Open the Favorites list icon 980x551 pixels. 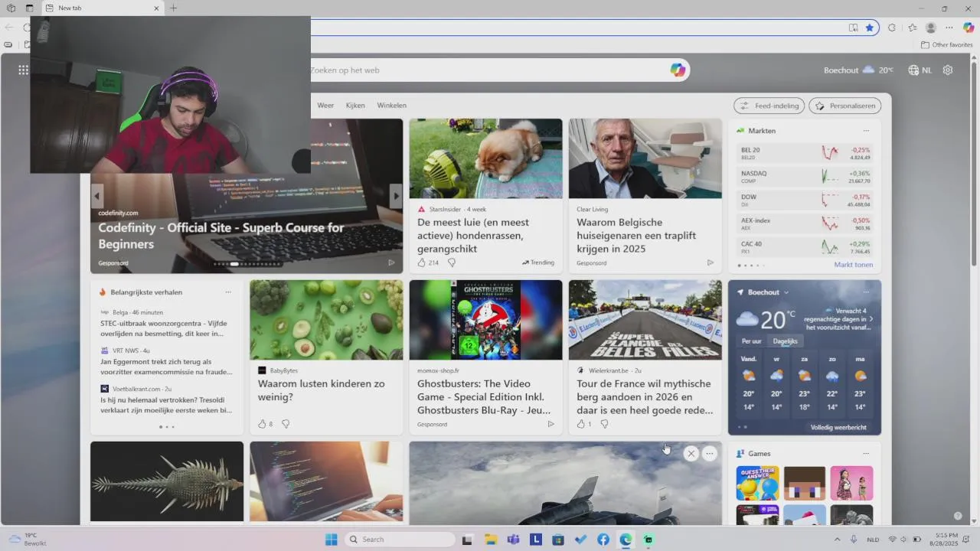(x=912, y=28)
